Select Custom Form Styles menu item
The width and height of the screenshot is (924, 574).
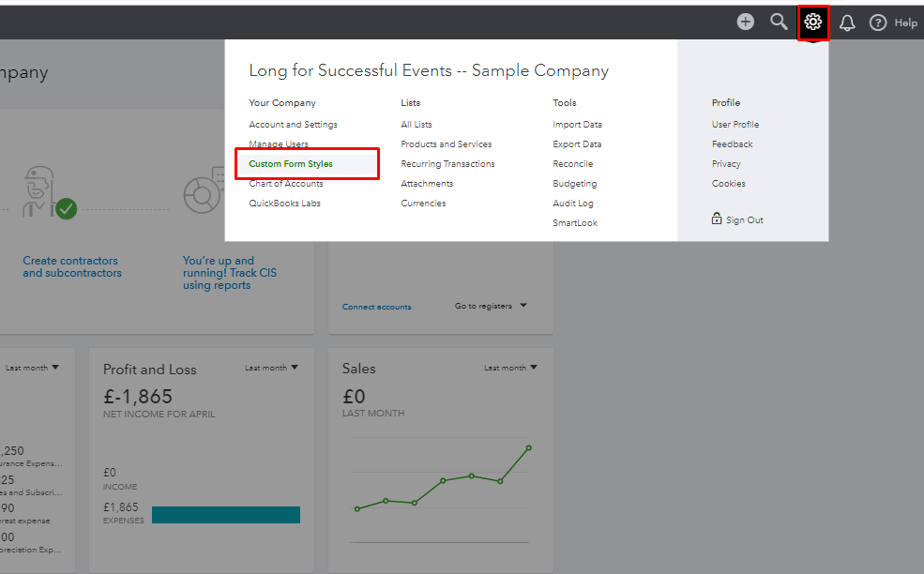click(291, 164)
